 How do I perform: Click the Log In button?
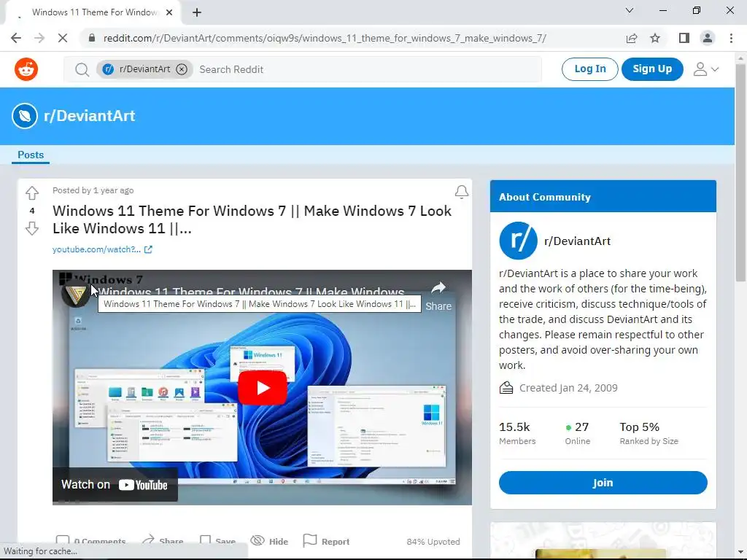pos(589,69)
